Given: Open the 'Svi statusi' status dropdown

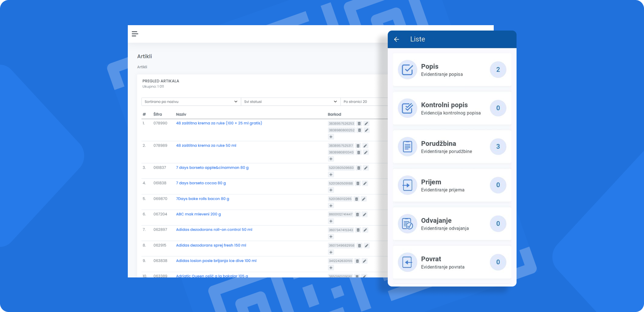Looking at the screenshot, I should pyautogui.click(x=290, y=102).
